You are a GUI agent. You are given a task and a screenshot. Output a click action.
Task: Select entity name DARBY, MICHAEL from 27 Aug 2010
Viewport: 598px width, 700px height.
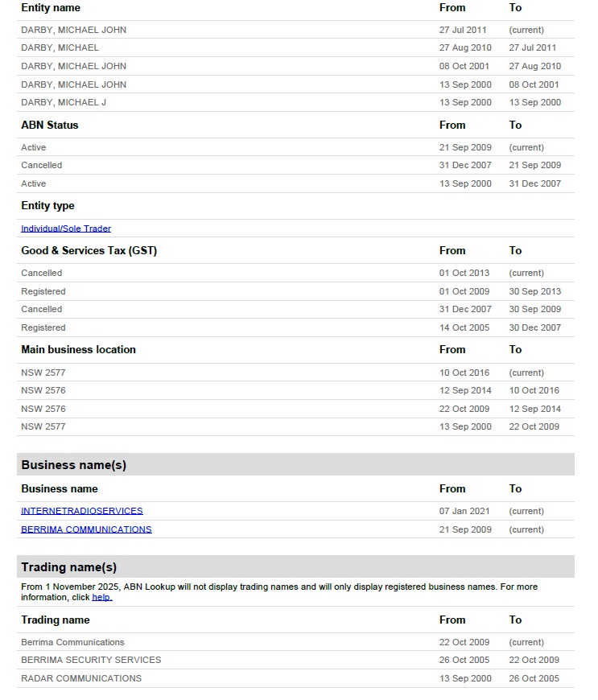click(x=60, y=47)
